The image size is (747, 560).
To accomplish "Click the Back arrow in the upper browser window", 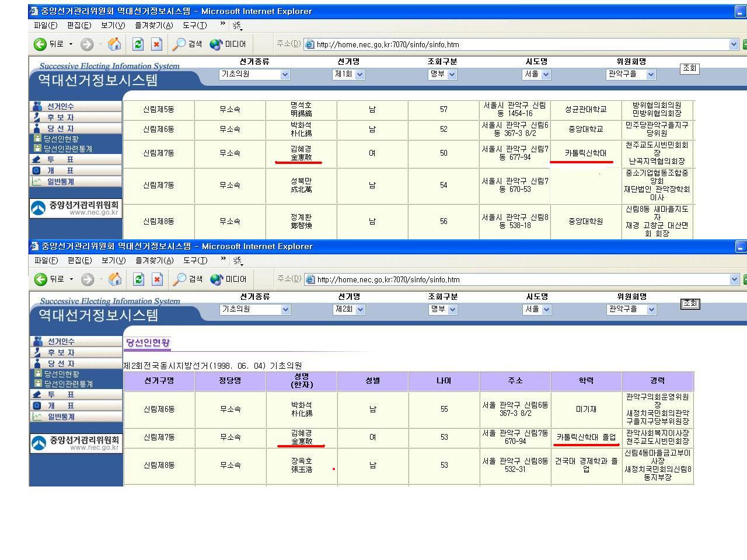I will point(40,44).
